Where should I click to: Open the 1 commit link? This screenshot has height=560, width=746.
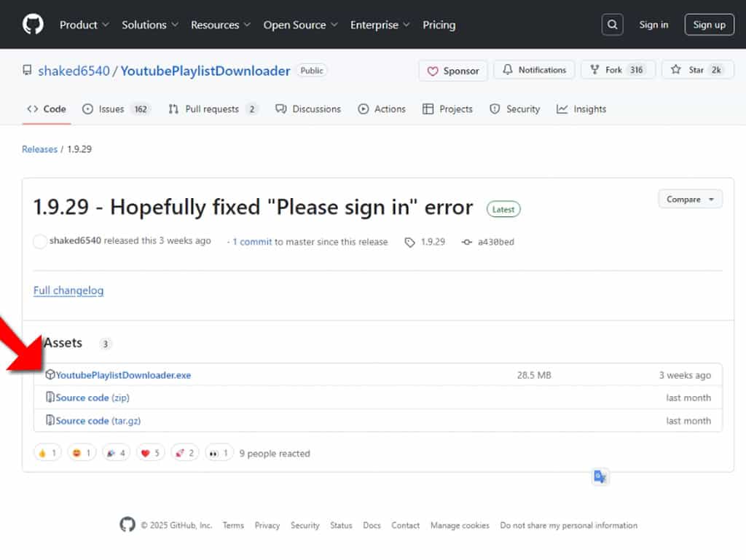252,242
